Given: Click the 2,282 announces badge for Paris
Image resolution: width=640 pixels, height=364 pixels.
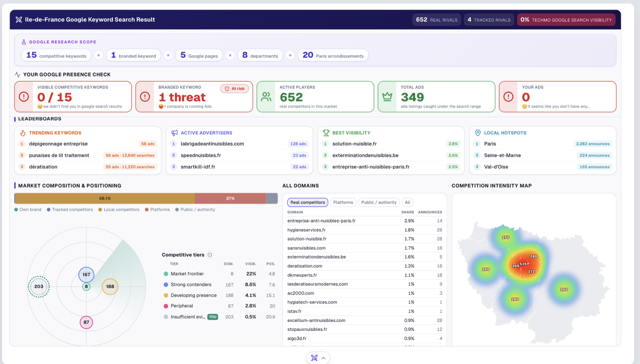Looking at the screenshot, I should (593, 144).
